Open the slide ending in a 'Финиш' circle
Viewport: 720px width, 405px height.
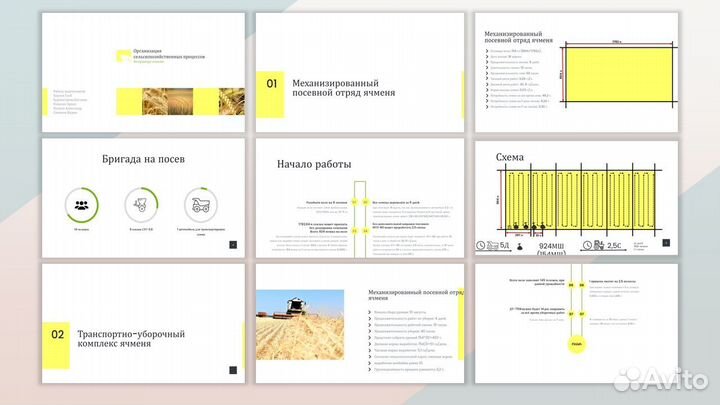pos(576,323)
